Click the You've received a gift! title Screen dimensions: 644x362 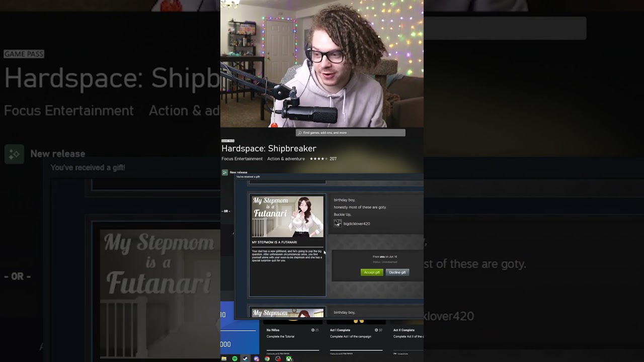coord(248,177)
